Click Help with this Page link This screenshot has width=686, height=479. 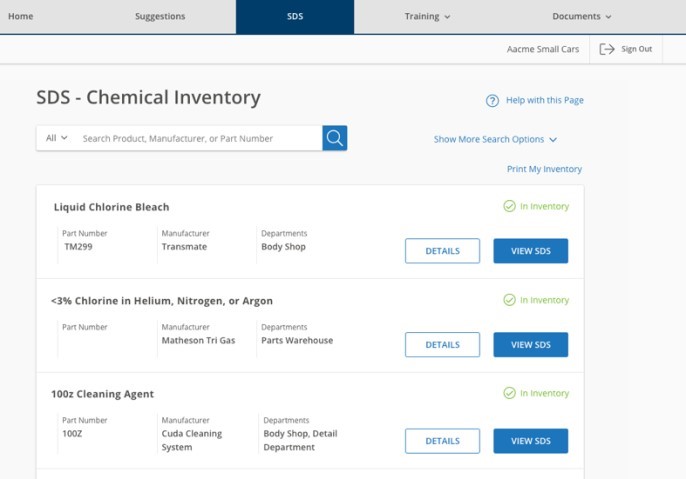pos(545,100)
